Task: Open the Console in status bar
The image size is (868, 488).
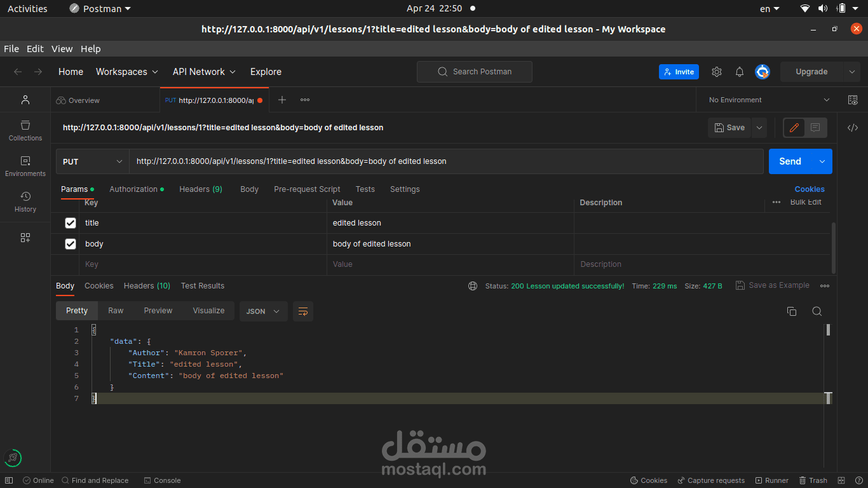Action: [x=162, y=480]
